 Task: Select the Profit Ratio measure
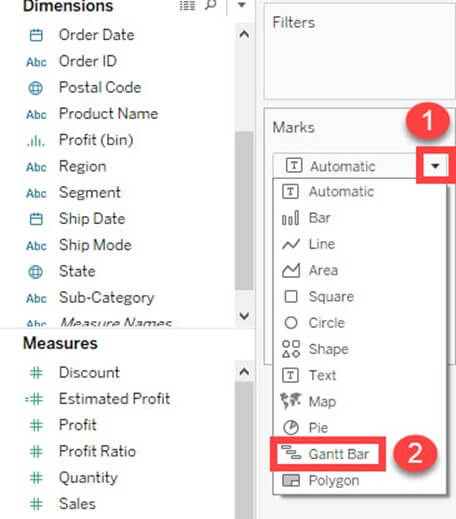97,451
